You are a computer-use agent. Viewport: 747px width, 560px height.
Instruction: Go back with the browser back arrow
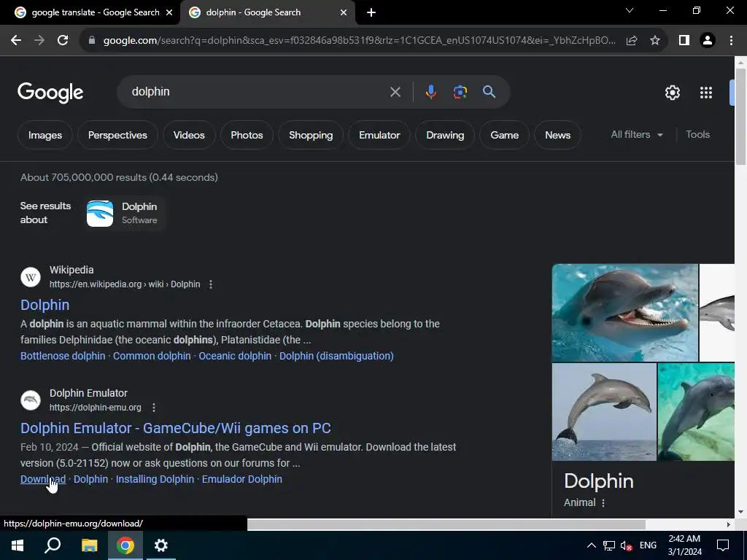(16, 41)
